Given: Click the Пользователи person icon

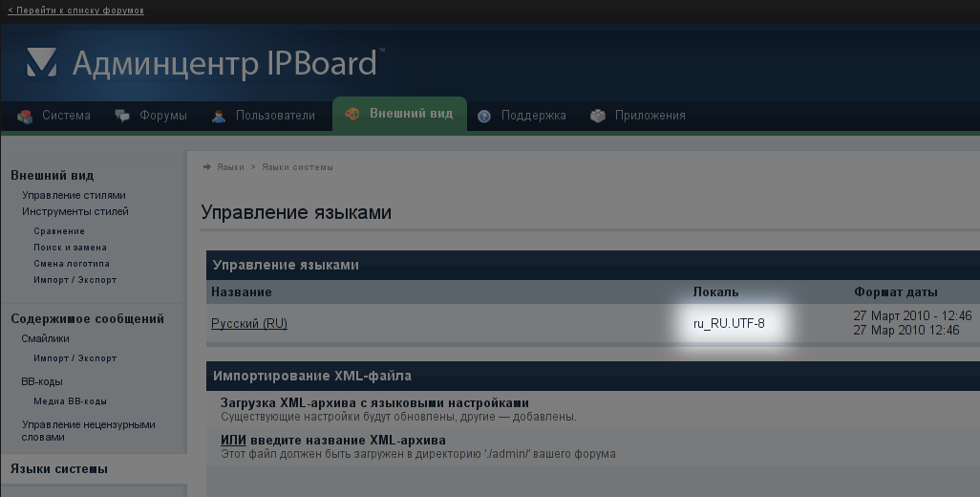Looking at the screenshot, I should pos(219,116).
